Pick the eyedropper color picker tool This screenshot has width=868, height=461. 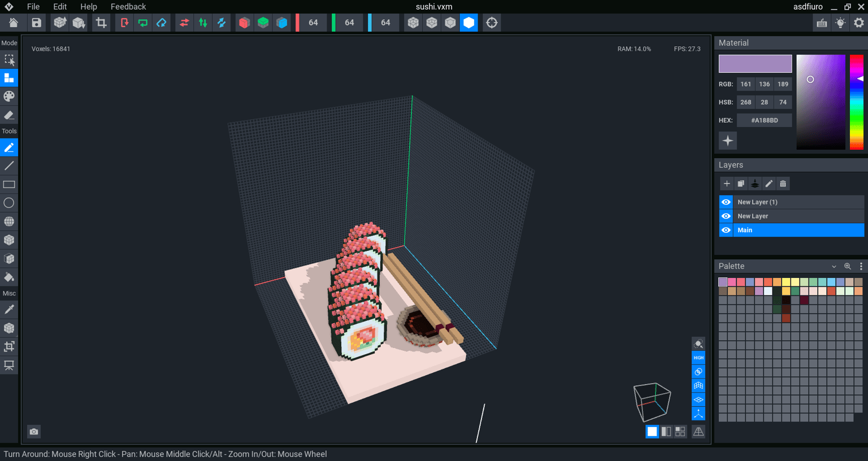(9, 310)
